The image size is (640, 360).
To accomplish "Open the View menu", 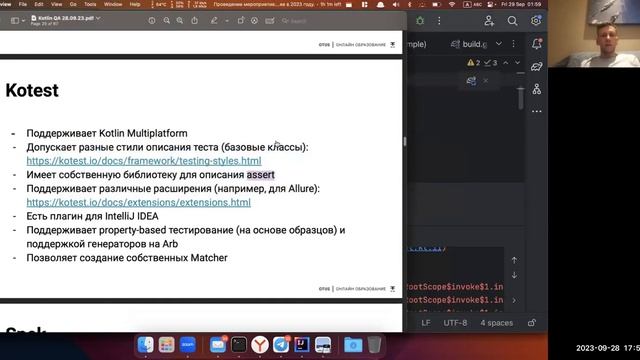I will coord(56,4).
